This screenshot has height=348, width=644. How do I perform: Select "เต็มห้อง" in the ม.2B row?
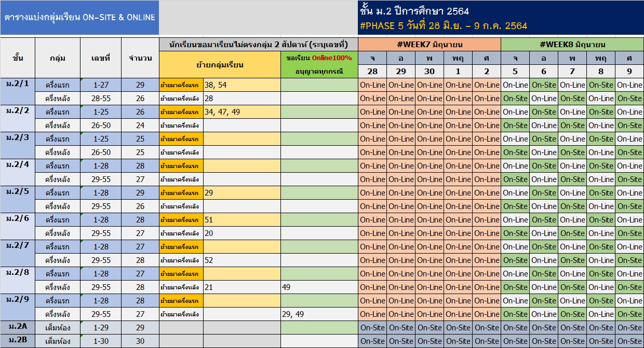pos(58,341)
